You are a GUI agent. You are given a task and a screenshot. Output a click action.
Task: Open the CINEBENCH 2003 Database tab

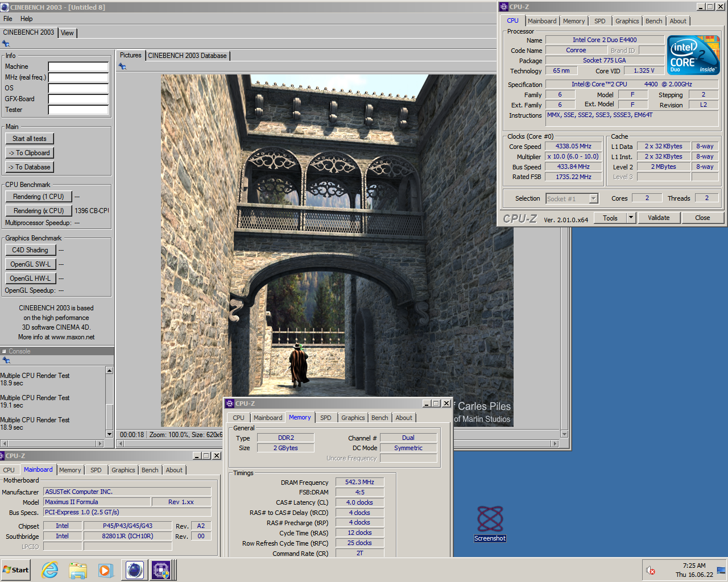coord(187,56)
